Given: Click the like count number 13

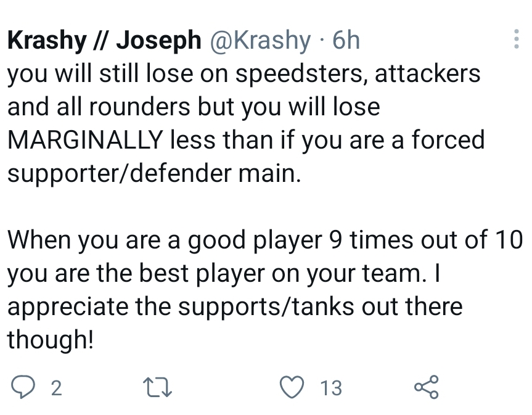Looking at the screenshot, I should tap(331, 388).
